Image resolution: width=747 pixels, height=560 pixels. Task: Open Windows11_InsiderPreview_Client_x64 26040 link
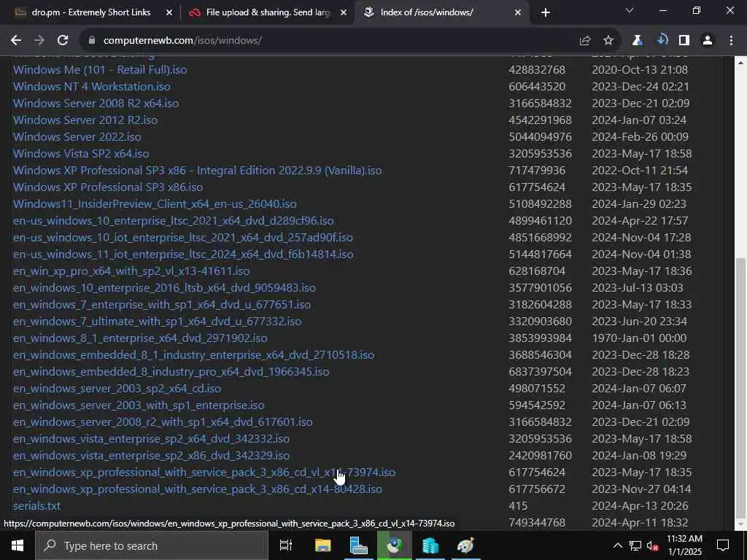[155, 204]
